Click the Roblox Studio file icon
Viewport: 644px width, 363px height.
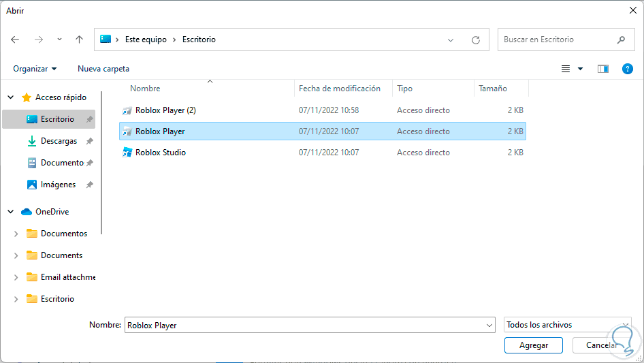[127, 152]
